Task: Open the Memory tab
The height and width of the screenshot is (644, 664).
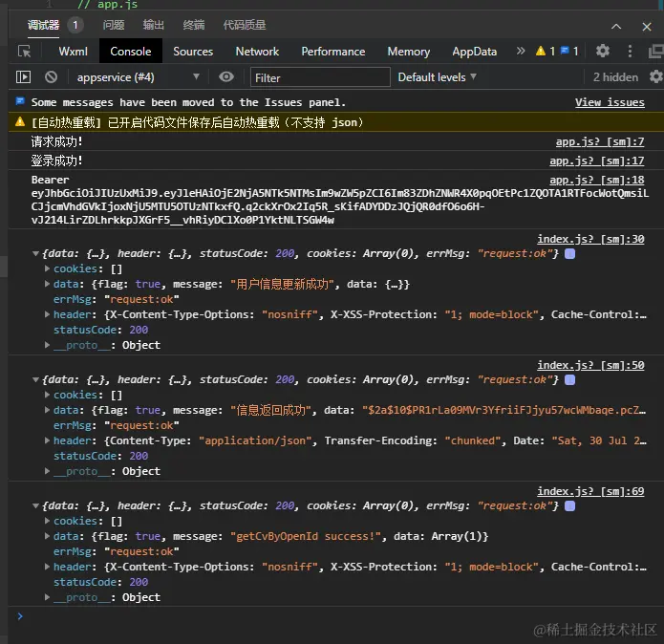Action: point(408,52)
